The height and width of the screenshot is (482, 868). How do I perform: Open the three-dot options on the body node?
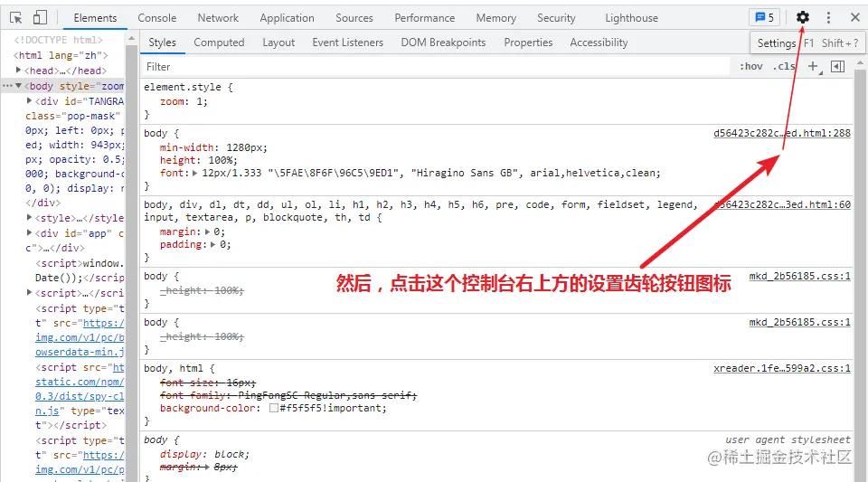click(x=6, y=86)
